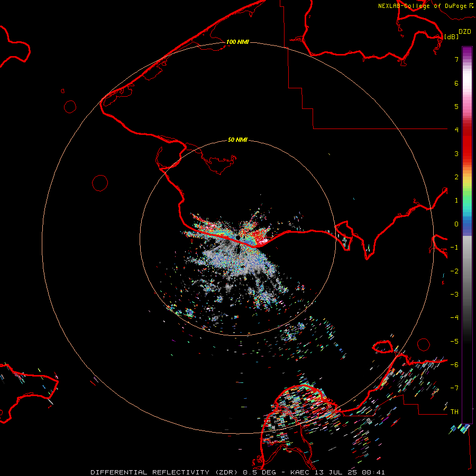Click the positive 7 value on the scale
Screen dimensions: 476x476
pyautogui.click(x=456, y=59)
